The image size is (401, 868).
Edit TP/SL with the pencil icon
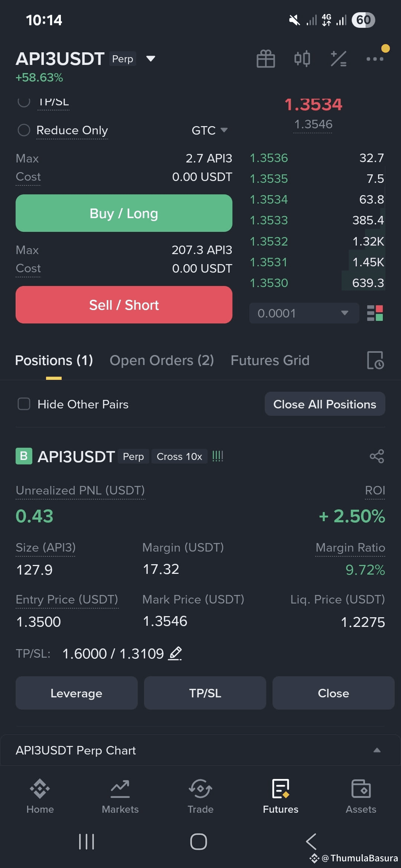175,654
